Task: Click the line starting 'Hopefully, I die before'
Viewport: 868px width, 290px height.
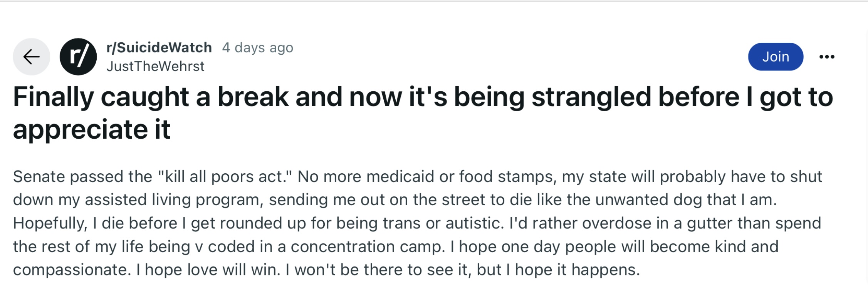Action: (x=417, y=223)
